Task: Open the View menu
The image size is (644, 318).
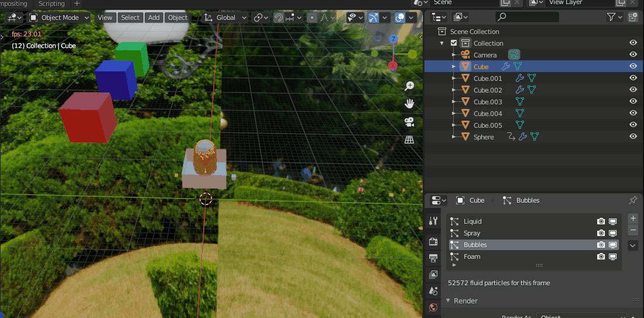Action: click(x=105, y=18)
